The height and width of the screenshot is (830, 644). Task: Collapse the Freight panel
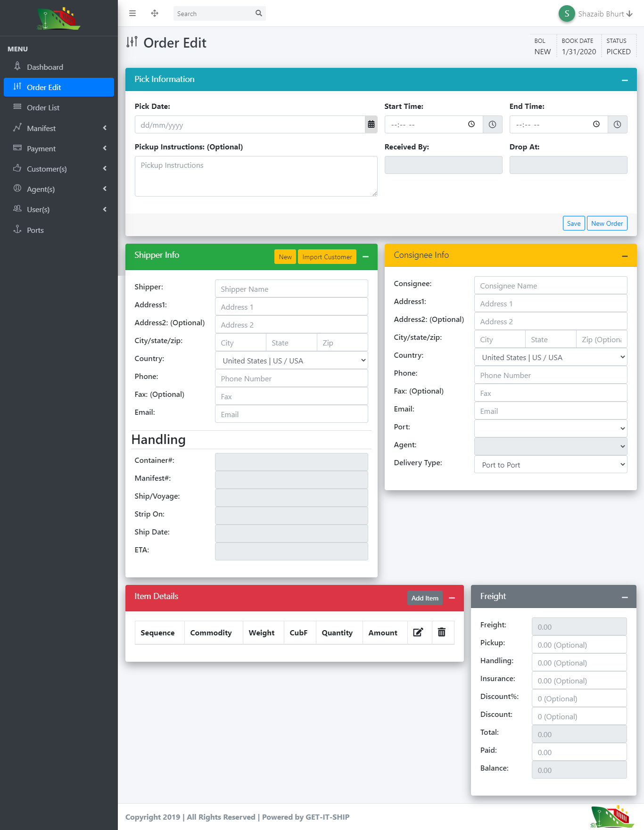pyautogui.click(x=625, y=597)
